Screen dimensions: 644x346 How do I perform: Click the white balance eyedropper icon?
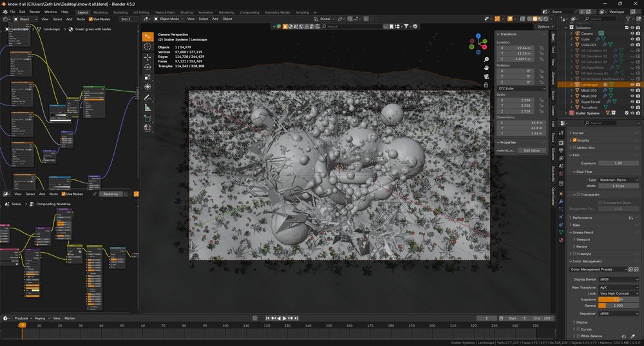pos(632,336)
